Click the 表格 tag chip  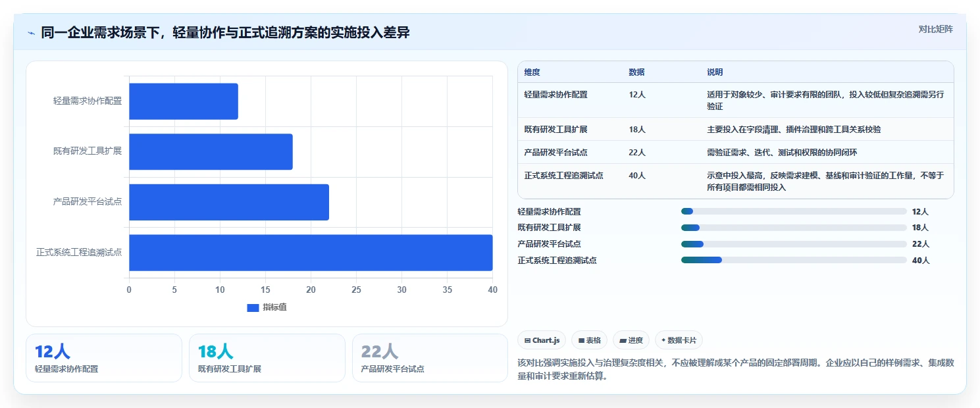pyautogui.click(x=590, y=340)
